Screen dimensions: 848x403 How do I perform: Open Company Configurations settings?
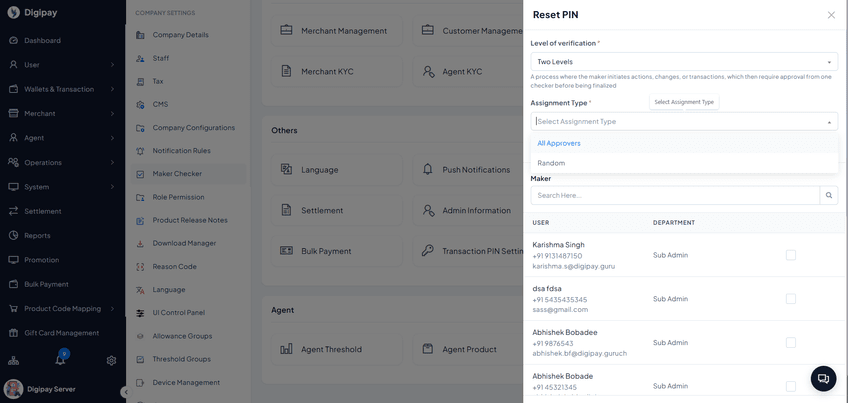click(188, 128)
